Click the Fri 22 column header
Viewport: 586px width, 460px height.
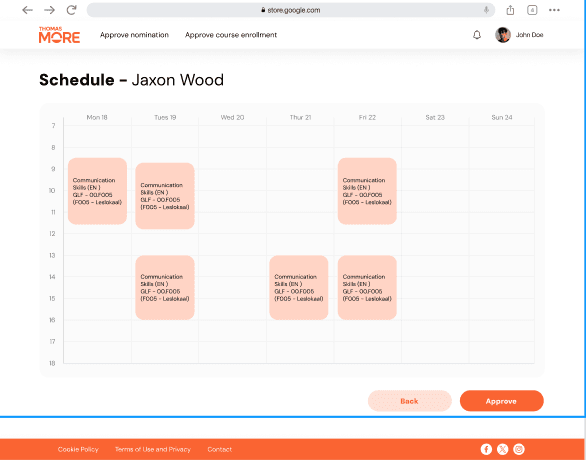click(367, 117)
